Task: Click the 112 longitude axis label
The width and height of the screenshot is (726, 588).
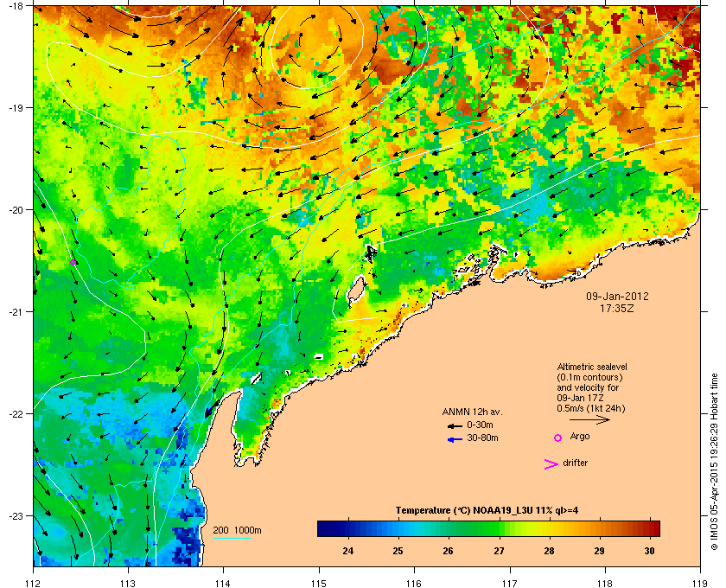Action: coord(34,584)
